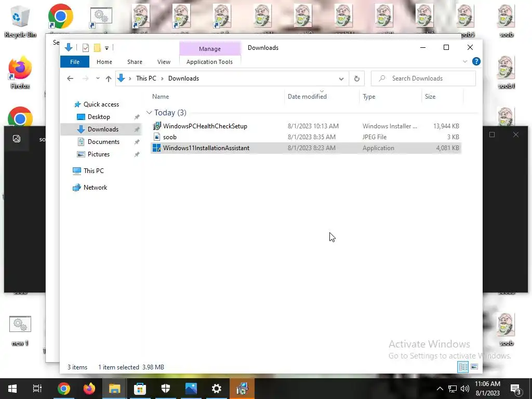Open Settings from the taskbar
The width and height of the screenshot is (532, 399).
click(217, 389)
